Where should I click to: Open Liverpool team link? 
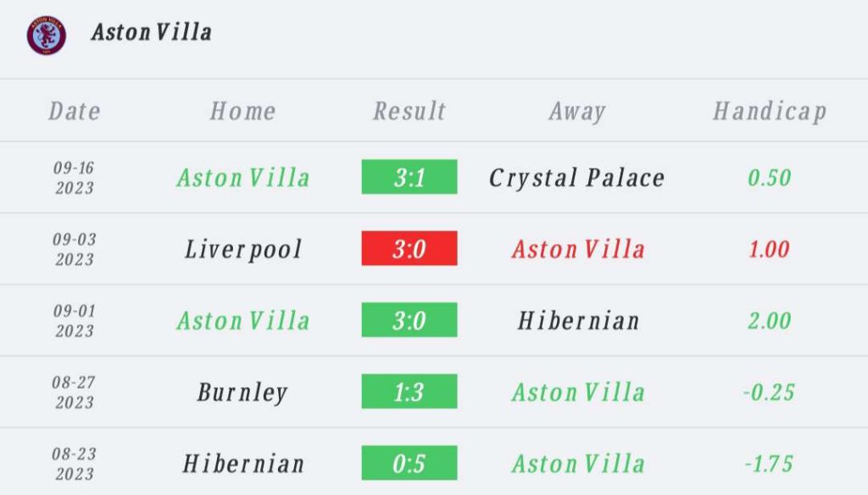click(243, 249)
